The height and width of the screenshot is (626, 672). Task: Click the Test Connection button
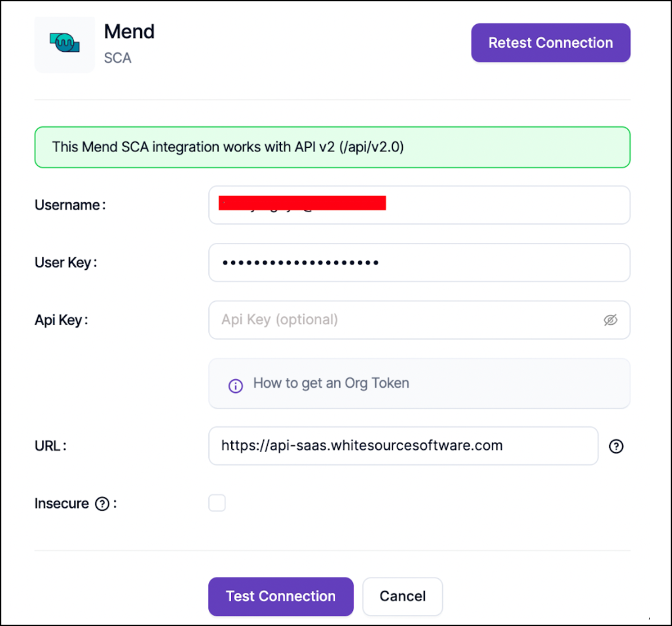(x=280, y=597)
